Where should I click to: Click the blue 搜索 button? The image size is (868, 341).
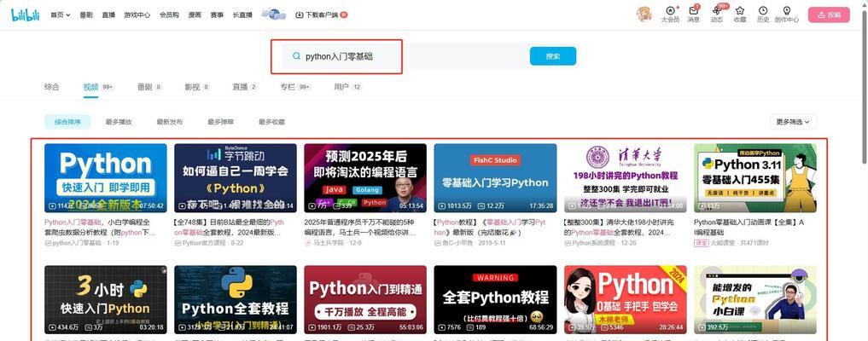tap(552, 56)
